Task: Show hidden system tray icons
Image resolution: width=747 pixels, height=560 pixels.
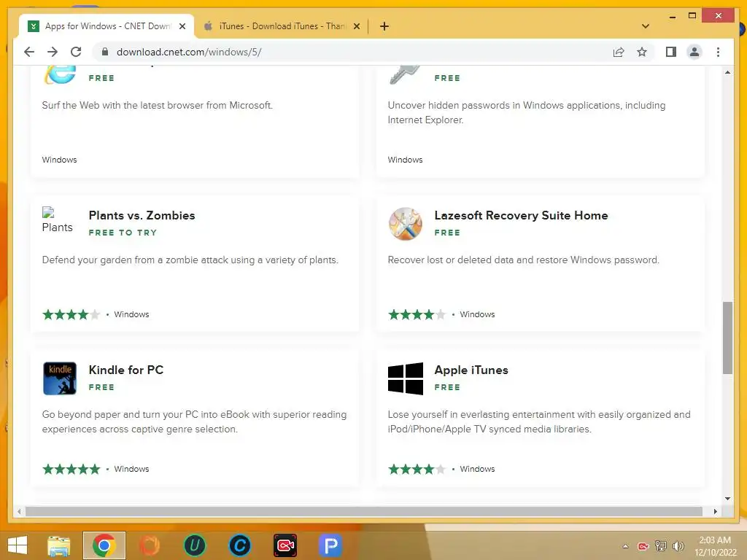Action: tap(625, 546)
